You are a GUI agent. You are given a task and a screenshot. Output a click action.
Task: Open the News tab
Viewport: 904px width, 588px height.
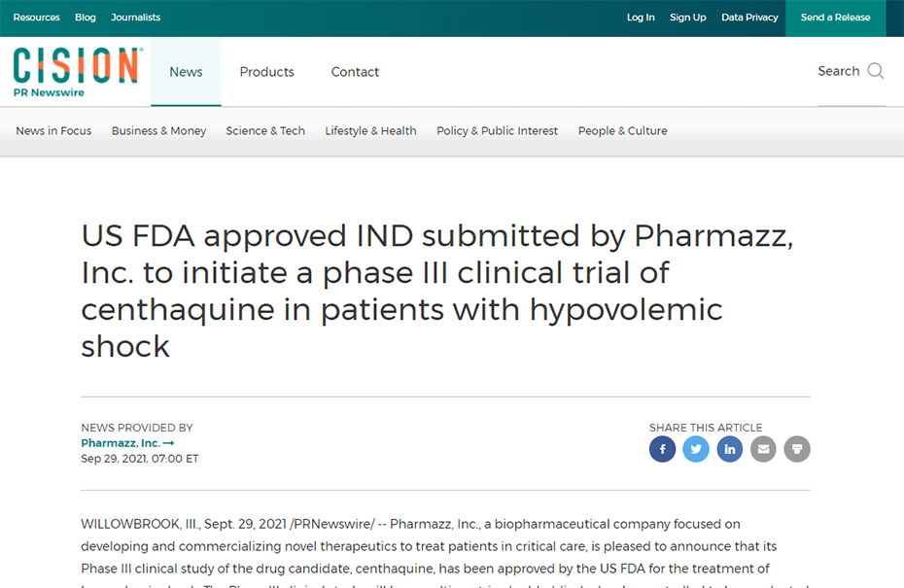pyautogui.click(x=186, y=72)
